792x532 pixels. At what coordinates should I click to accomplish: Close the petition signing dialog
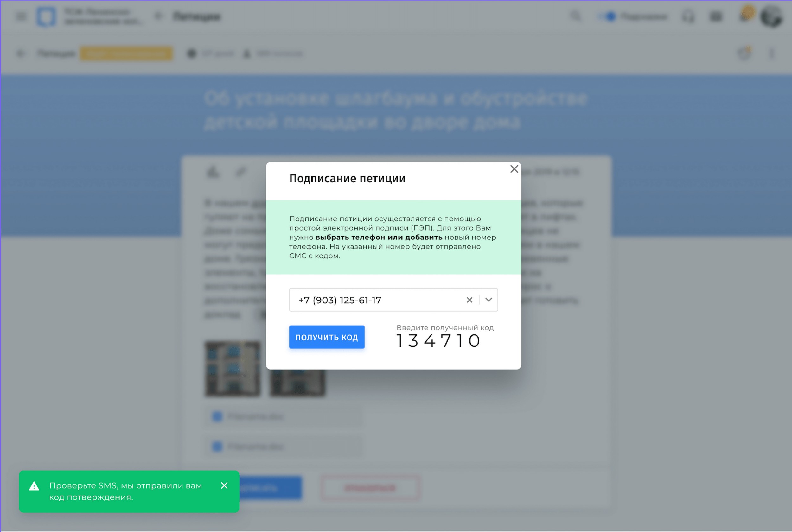coord(514,169)
